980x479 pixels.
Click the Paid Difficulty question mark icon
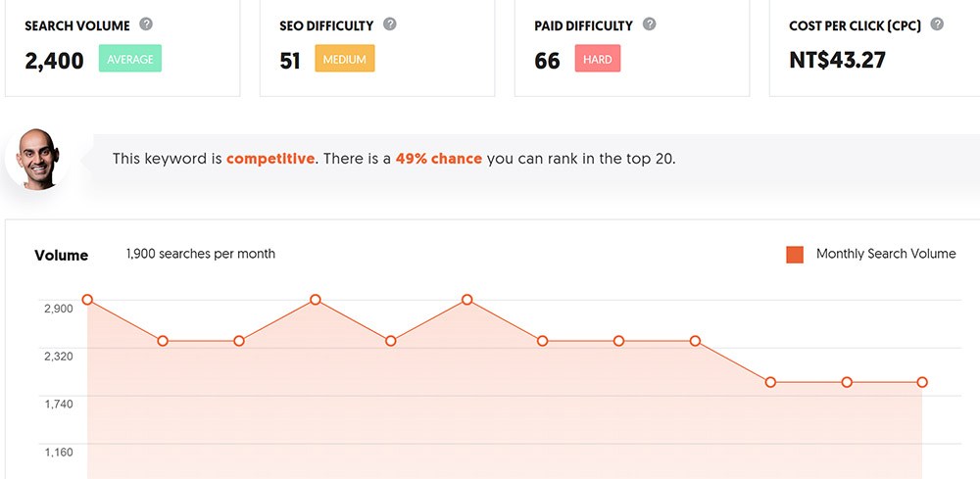click(x=649, y=24)
